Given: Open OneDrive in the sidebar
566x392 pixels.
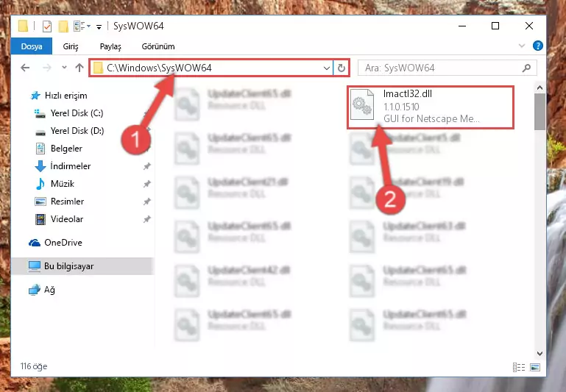Looking at the screenshot, I should pyautogui.click(x=56, y=243).
